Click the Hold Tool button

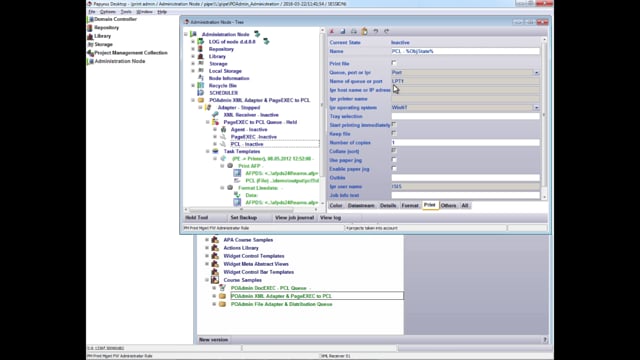point(197,218)
